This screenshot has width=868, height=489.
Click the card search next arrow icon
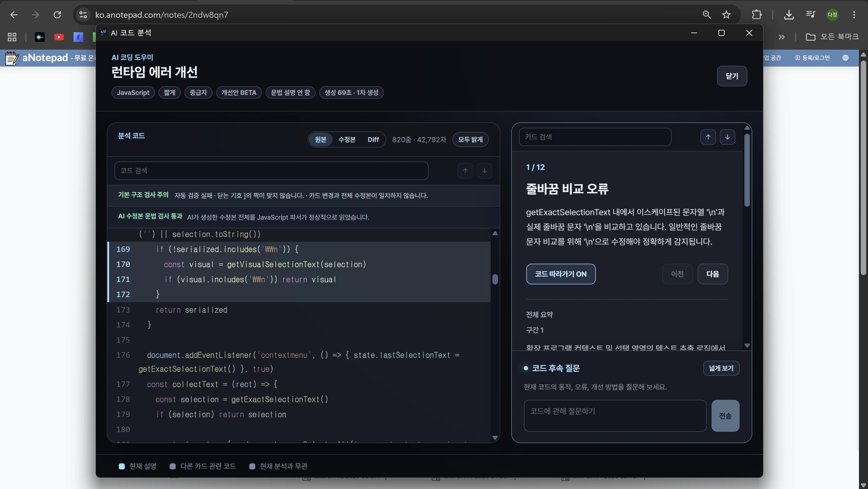728,137
